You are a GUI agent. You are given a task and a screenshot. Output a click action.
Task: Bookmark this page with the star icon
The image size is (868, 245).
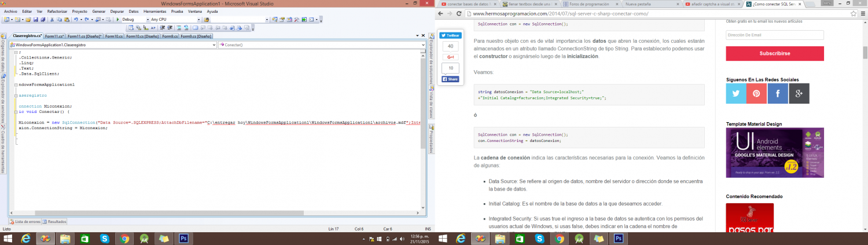click(853, 13)
